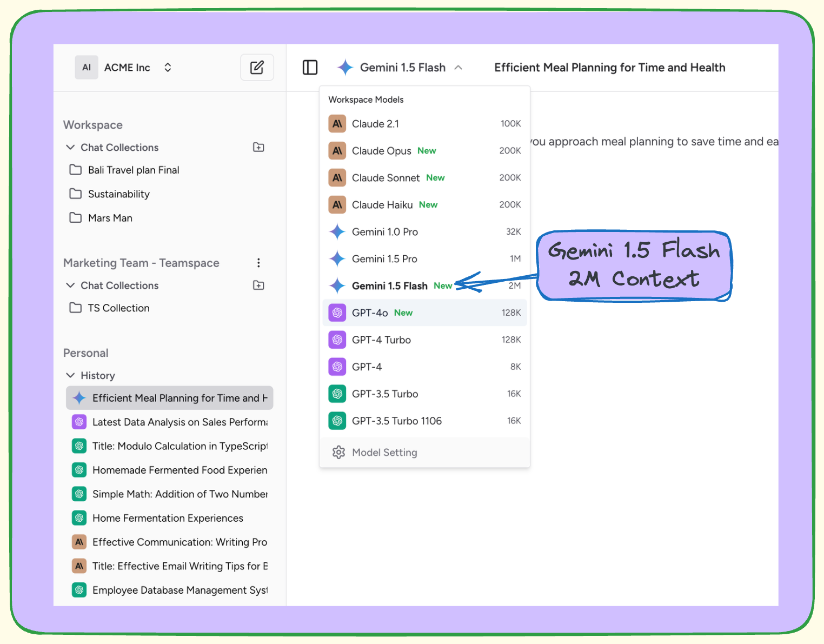Click the Model Setting gear icon
This screenshot has height=644, width=824.
(338, 452)
